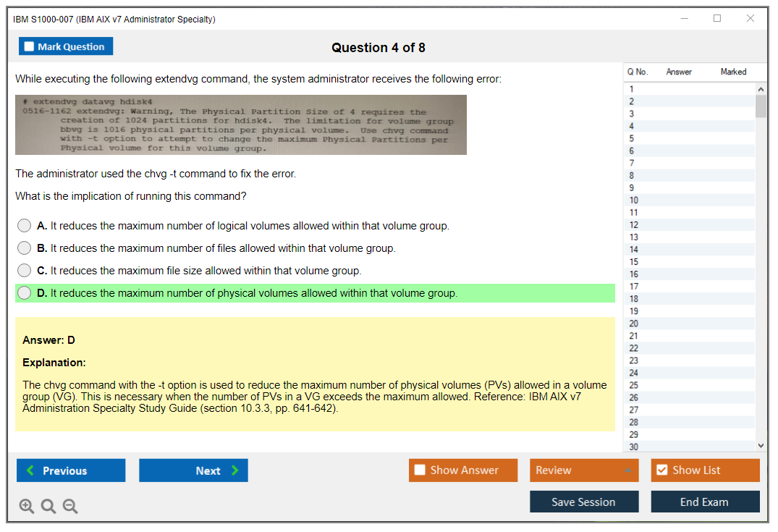Click Save Session button

click(583, 502)
